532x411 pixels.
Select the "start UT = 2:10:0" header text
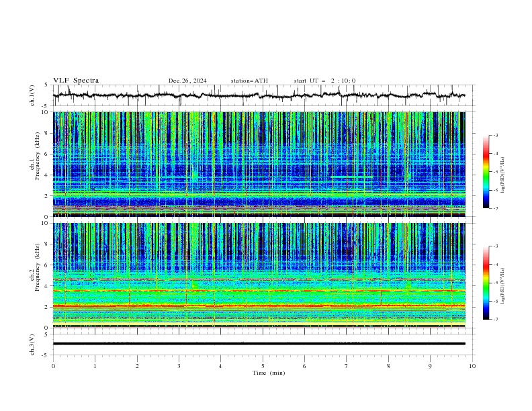(x=324, y=81)
